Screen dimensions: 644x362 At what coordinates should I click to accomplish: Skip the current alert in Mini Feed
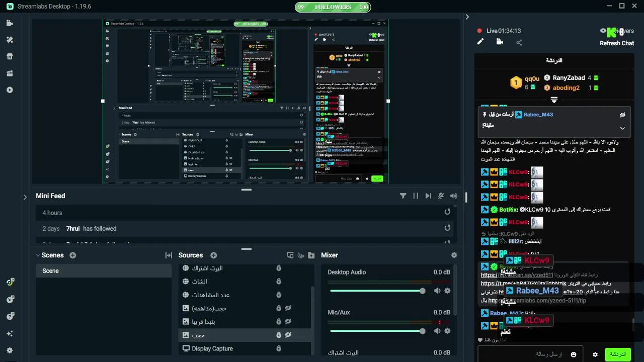click(x=428, y=196)
